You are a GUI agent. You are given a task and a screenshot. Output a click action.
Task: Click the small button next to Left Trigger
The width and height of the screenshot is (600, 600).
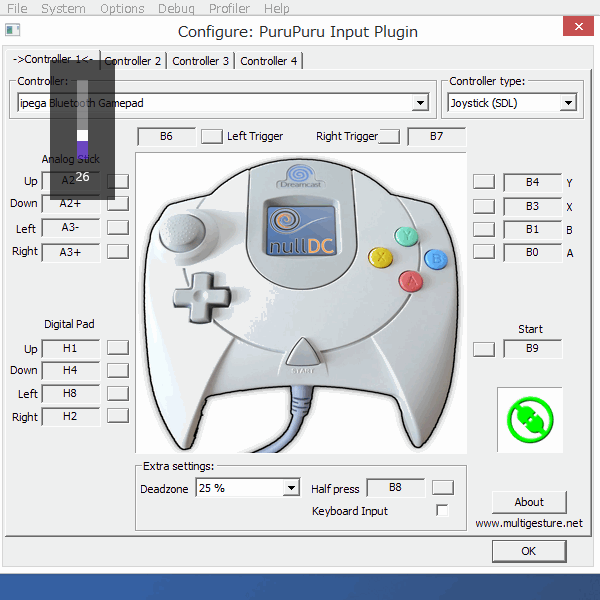tap(212, 136)
